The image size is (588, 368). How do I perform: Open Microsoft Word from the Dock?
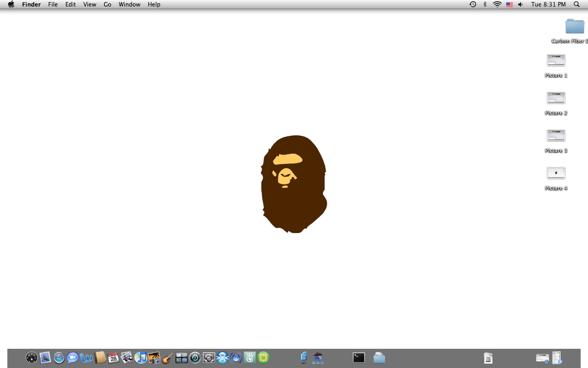pyautogui.click(x=86, y=358)
